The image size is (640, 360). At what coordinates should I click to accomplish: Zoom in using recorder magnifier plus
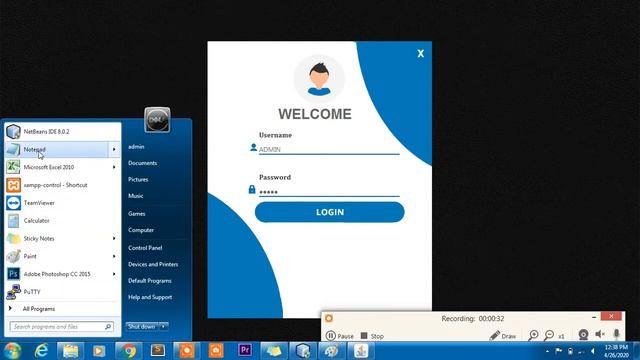(533, 336)
